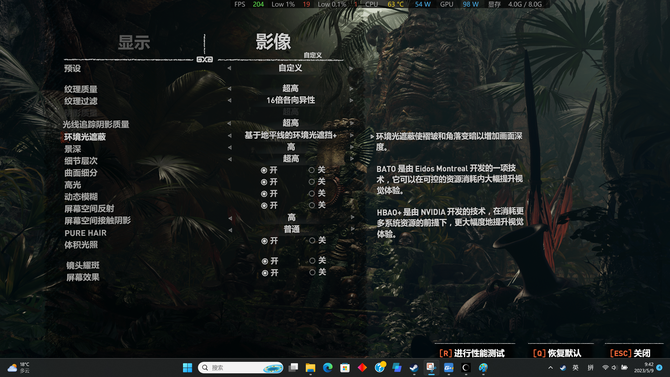The width and height of the screenshot is (670, 377).
Task: Open the Windows Start menu
Action: 187,368
